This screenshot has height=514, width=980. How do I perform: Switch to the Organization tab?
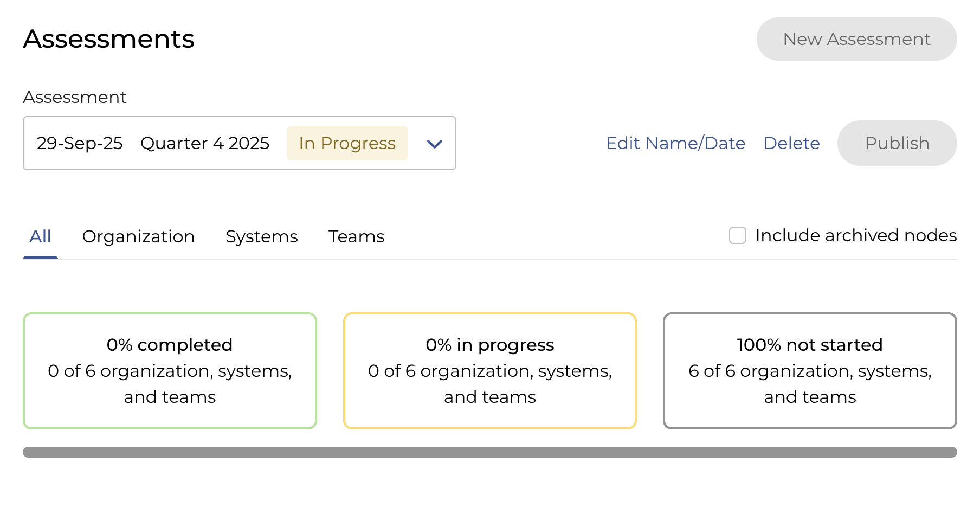pos(138,236)
